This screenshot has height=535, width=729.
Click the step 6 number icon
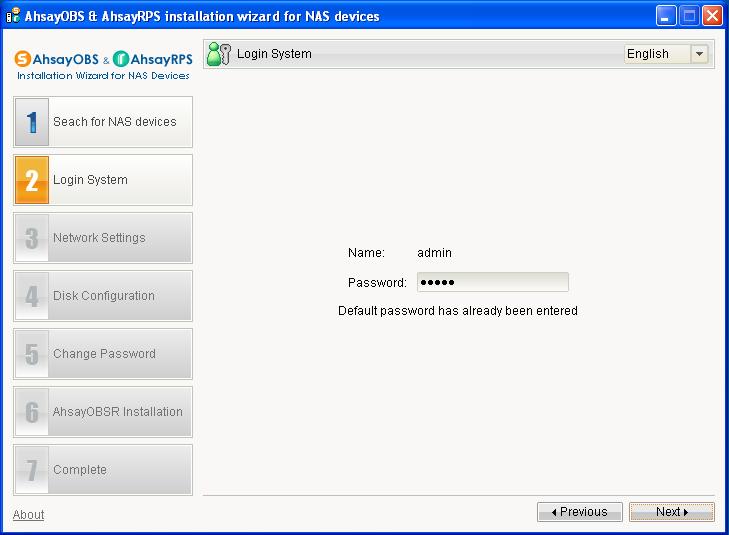32,412
